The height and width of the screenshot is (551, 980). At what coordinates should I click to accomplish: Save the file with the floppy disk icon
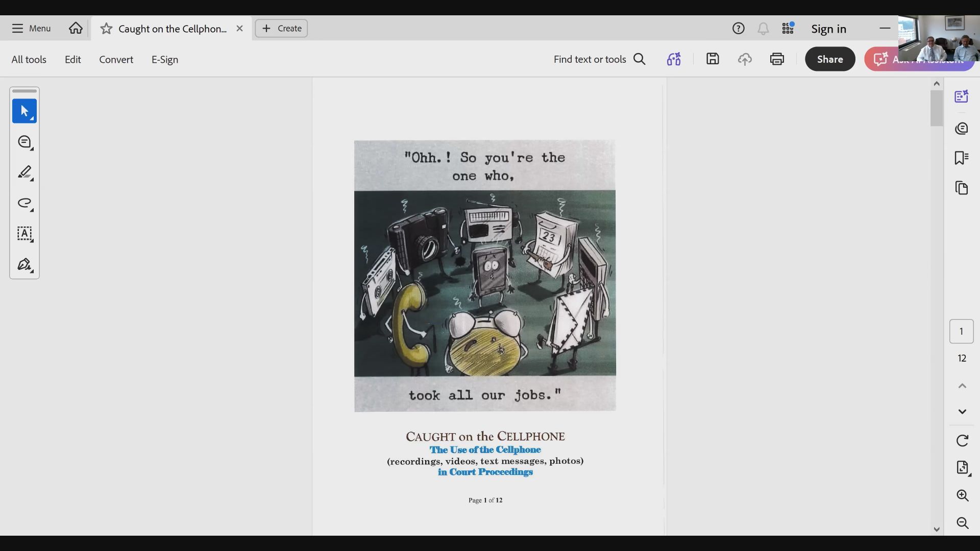coord(713,59)
